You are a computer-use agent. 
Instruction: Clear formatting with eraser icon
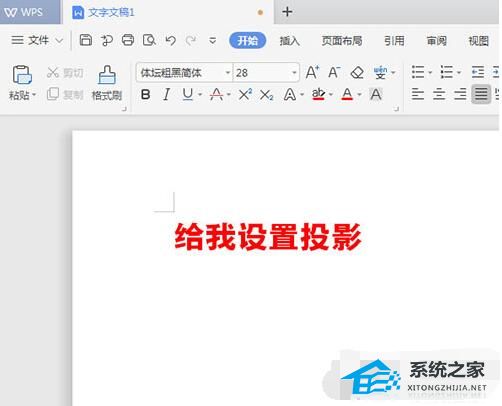pos(357,72)
